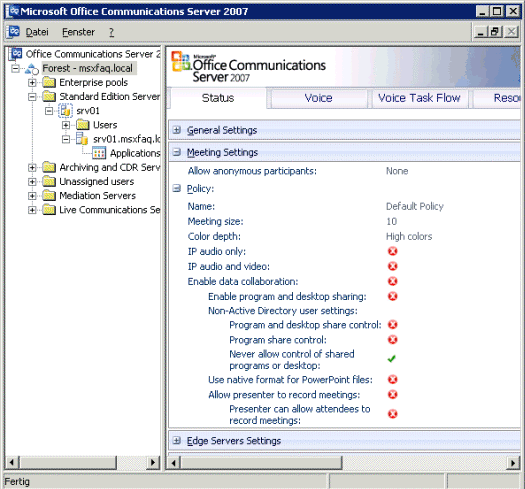
Task: Click the green check for never allow control
Action: [x=392, y=359]
